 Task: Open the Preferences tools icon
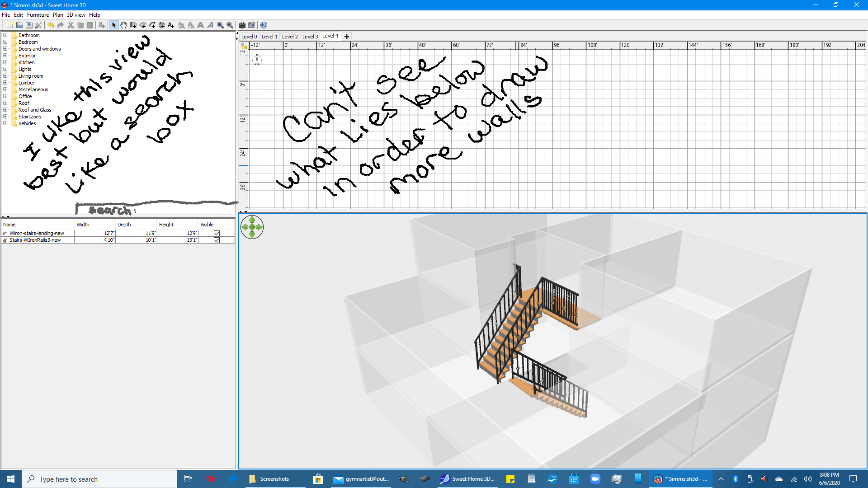(x=38, y=25)
